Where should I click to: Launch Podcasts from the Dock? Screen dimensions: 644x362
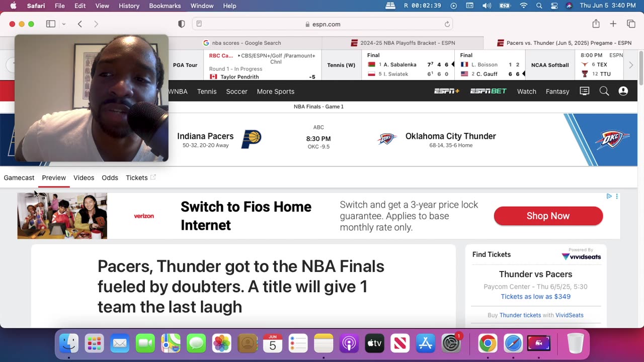pos(349,343)
